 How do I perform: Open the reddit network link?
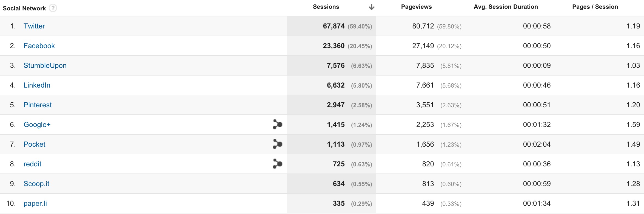click(32, 164)
